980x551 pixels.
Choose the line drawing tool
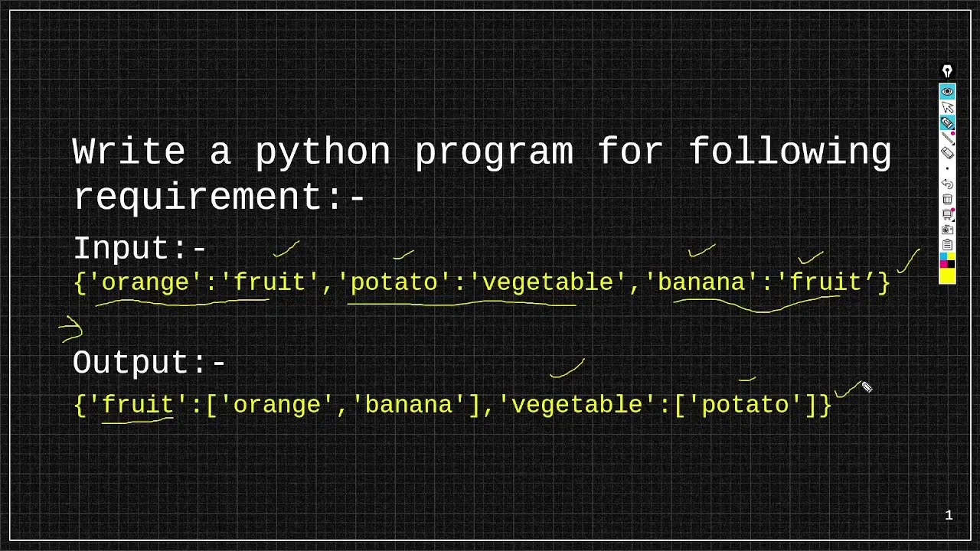pos(947,138)
